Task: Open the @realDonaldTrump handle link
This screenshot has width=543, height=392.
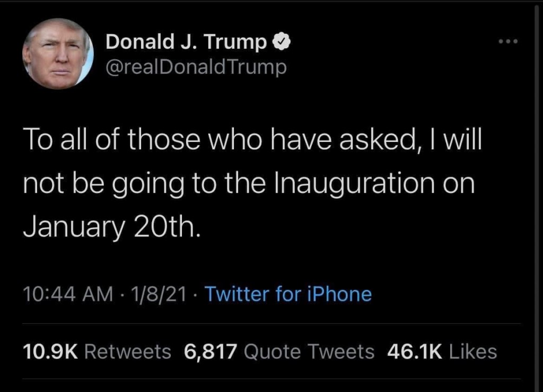Action: 196,67
